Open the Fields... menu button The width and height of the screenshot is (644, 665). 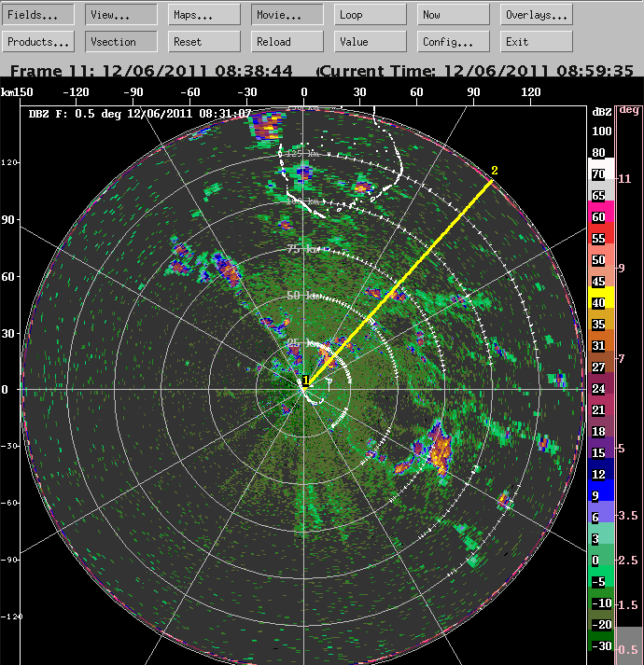click(37, 15)
